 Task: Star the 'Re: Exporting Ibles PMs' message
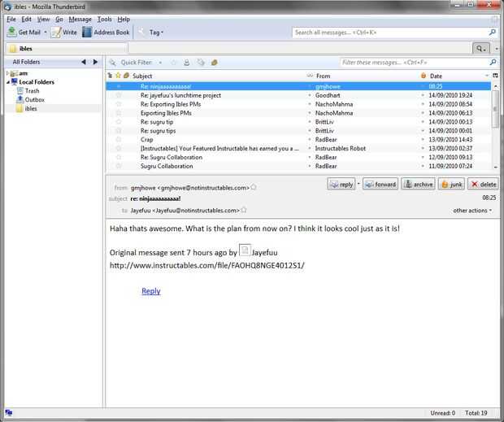pos(119,104)
